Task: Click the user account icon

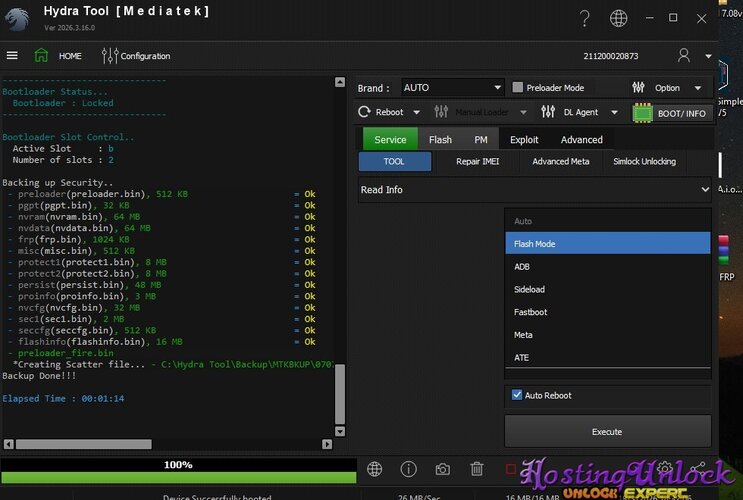Action: click(x=684, y=56)
